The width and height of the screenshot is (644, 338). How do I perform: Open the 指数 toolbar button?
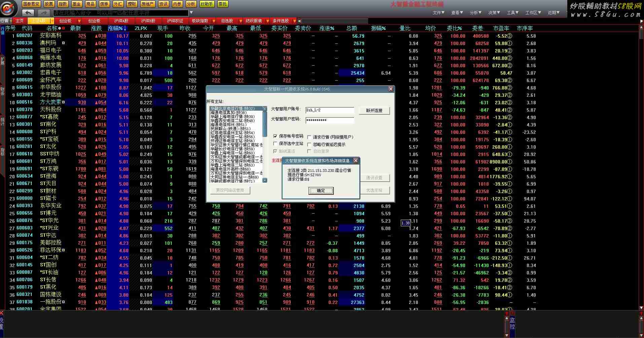(x=63, y=4)
